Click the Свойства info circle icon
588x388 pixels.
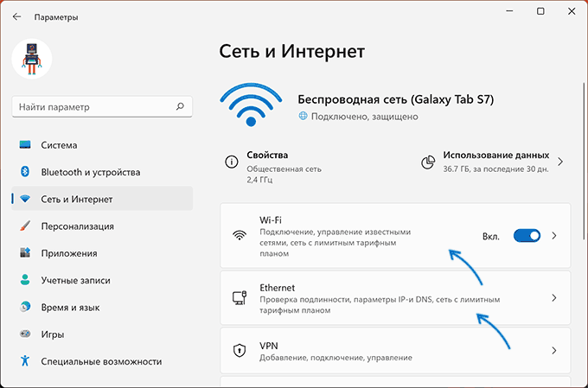[232, 162]
